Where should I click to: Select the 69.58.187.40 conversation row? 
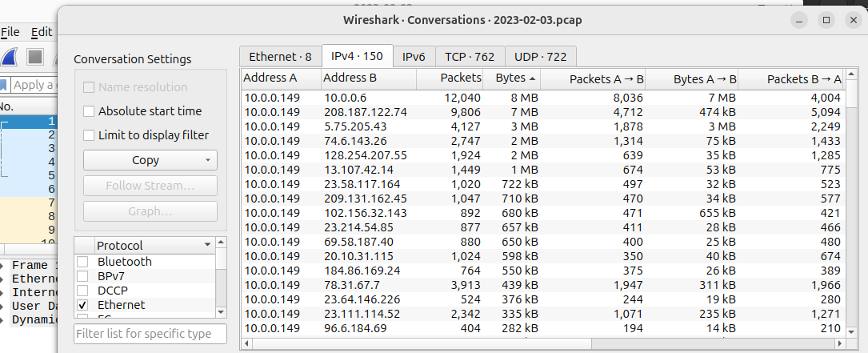543,242
